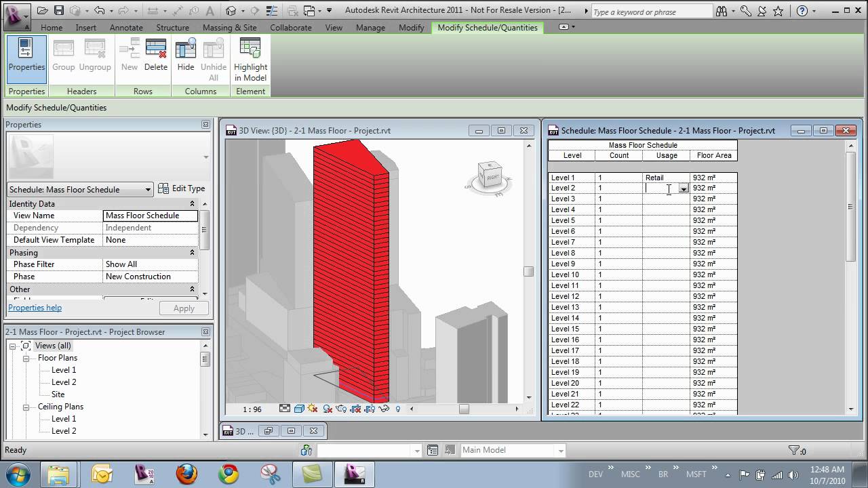Image resolution: width=868 pixels, height=488 pixels.
Task: Click the Open folder icon in quick access toolbar
Action: click(43, 11)
